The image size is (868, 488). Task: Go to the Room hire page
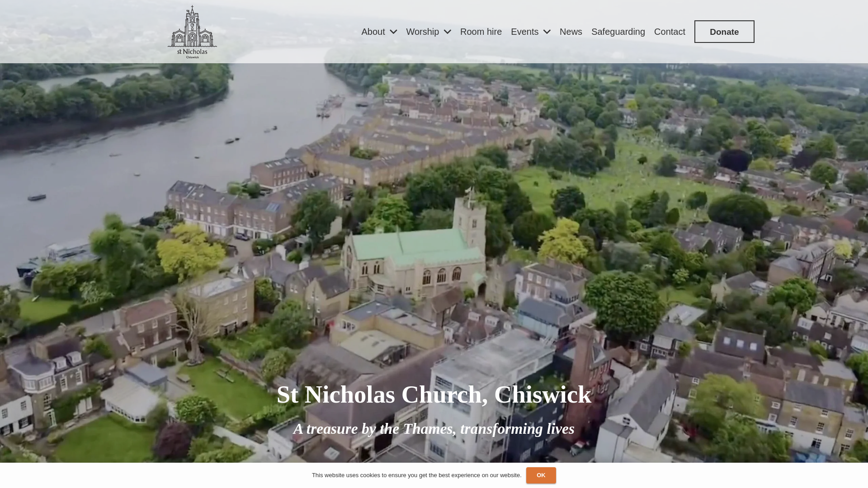481,32
